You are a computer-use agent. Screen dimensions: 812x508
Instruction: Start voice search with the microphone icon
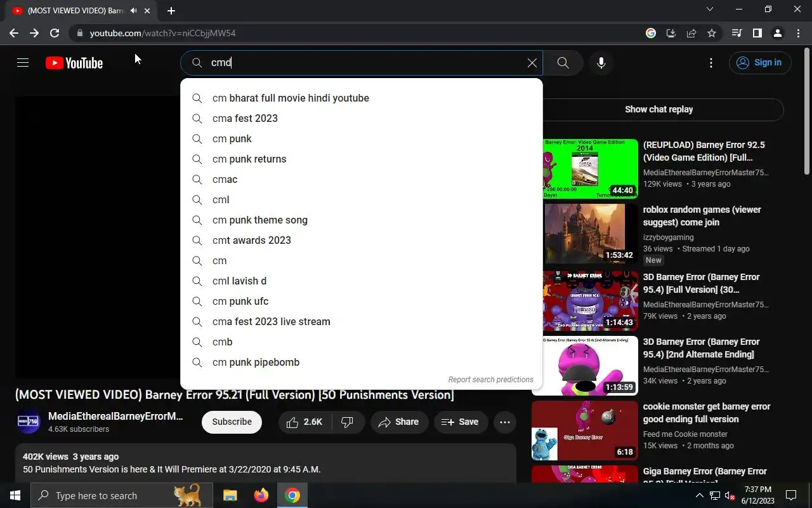(601, 63)
